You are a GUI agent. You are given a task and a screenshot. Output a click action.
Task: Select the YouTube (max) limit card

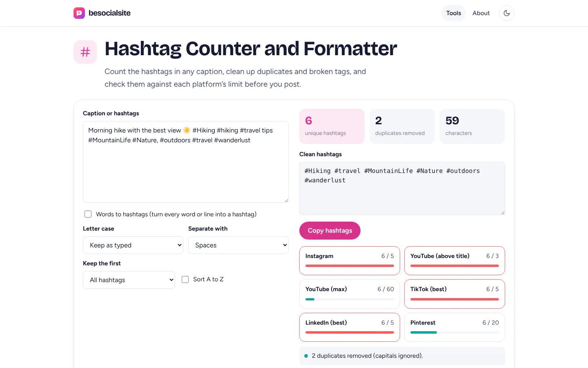coord(350,294)
